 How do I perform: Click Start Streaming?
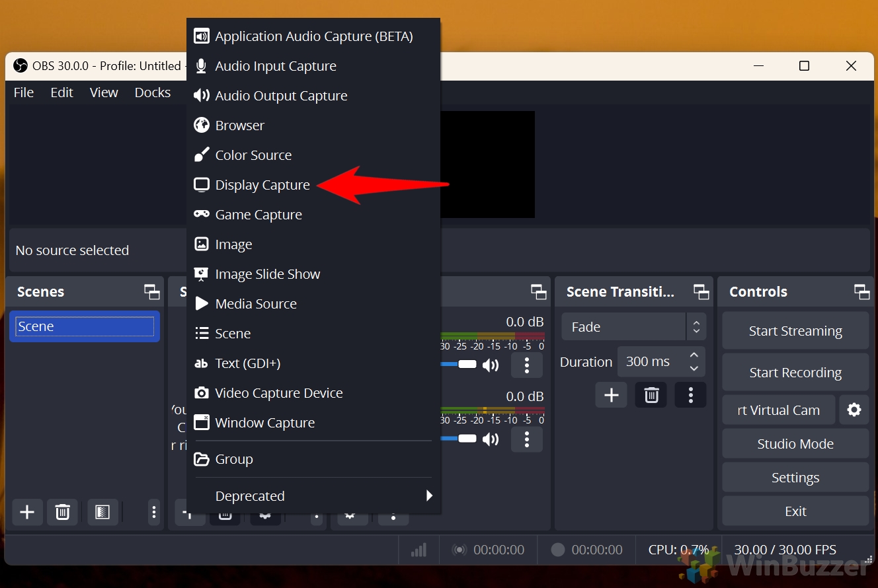tap(795, 331)
